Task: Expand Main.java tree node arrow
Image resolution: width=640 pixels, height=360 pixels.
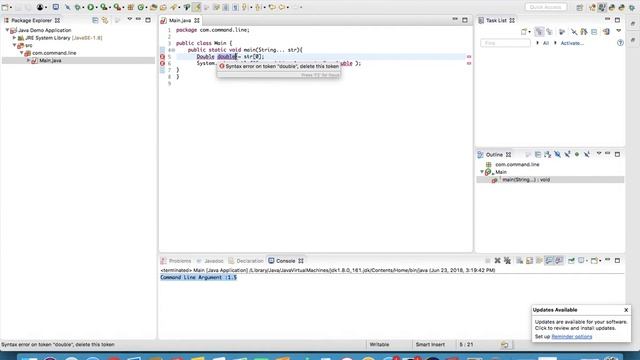Action: point(29,60)
